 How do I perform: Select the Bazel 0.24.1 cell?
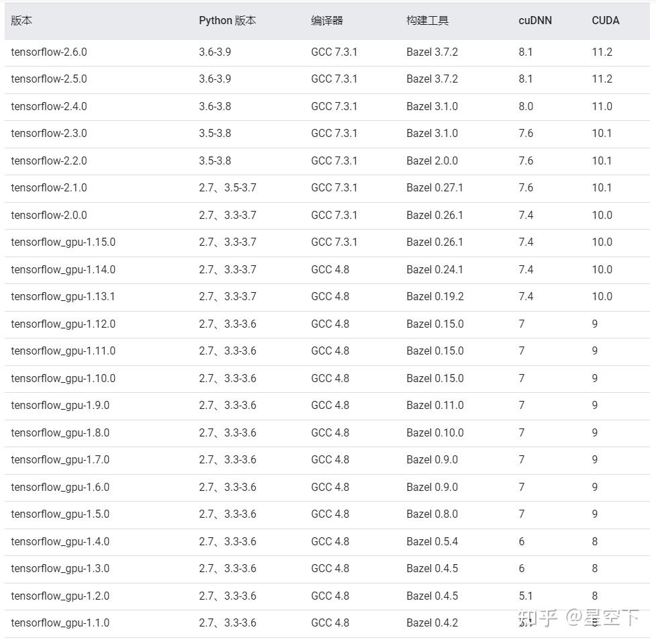point(434,269)
